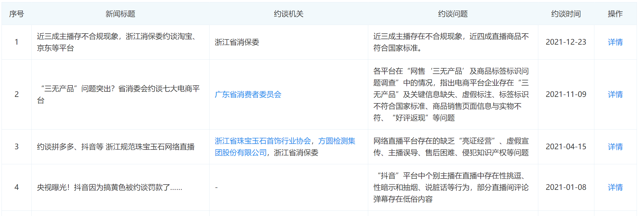The height and width of the screenshot is (216, 644).
Task: Click the 操作 column header
Action: (x=615, y=14)
